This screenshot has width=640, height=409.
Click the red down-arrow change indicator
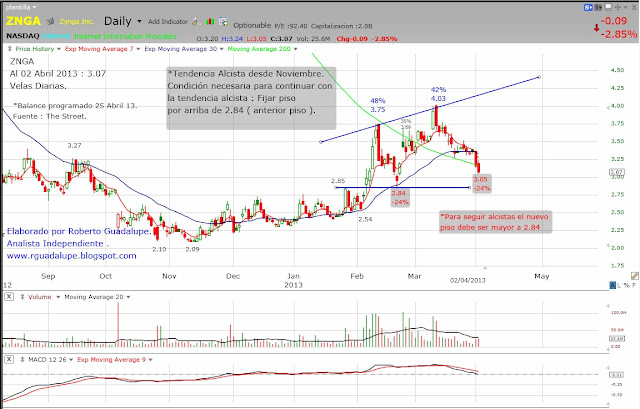point(596,28)
